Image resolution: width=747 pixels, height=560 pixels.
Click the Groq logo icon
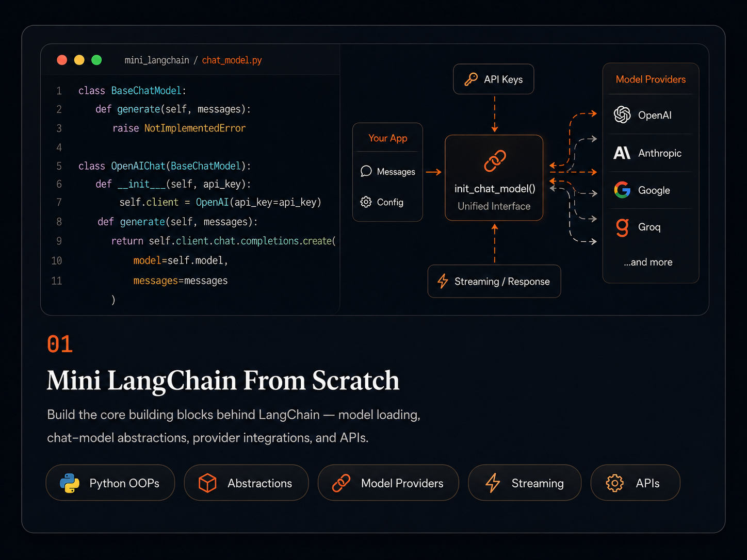pos(623,227)
